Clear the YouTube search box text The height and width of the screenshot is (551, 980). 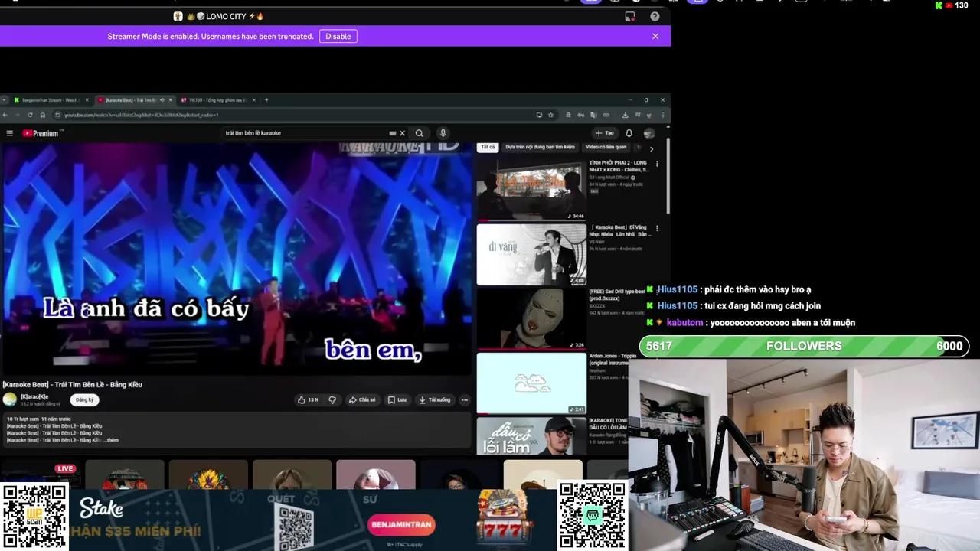coord(402,133)
